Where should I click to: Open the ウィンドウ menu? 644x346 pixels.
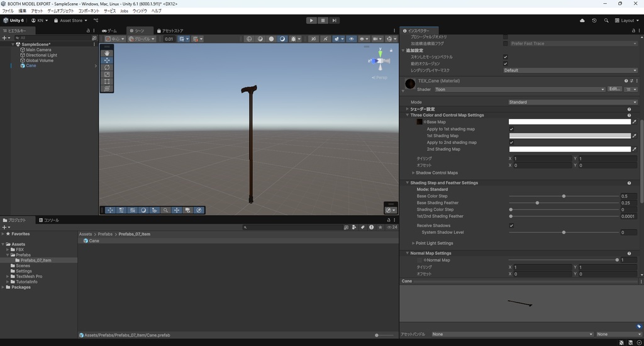pyautogui.click(x=139, y=11)
